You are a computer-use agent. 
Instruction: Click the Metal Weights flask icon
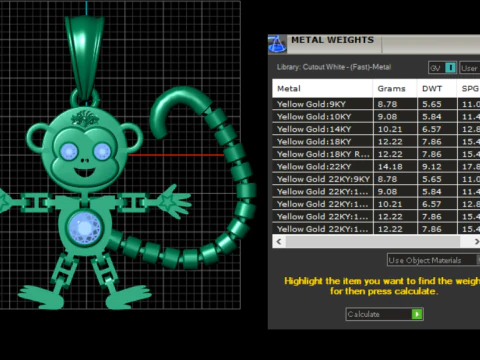click(x=277, y=44)
